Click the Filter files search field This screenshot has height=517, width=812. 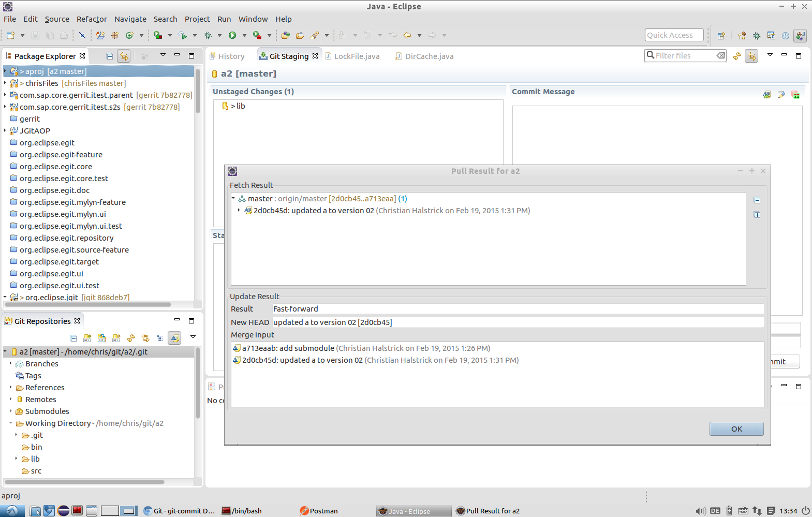click(685, 55)
